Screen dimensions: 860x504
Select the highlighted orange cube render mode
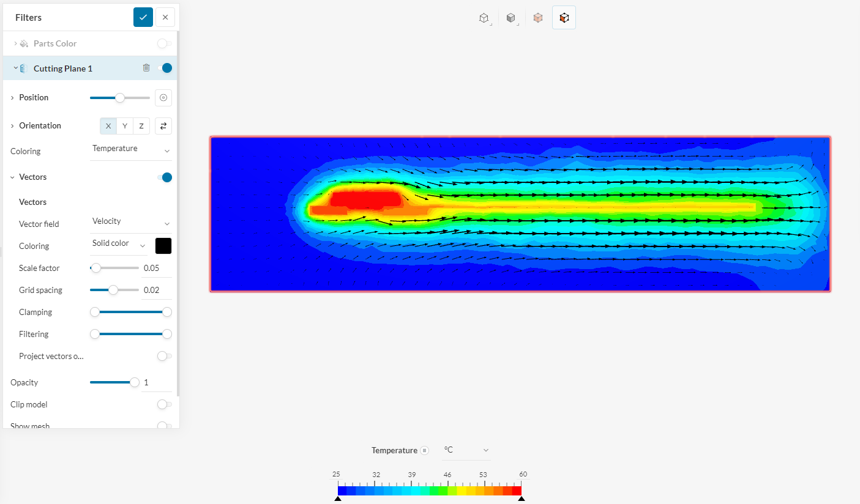[x=564, y=18]
